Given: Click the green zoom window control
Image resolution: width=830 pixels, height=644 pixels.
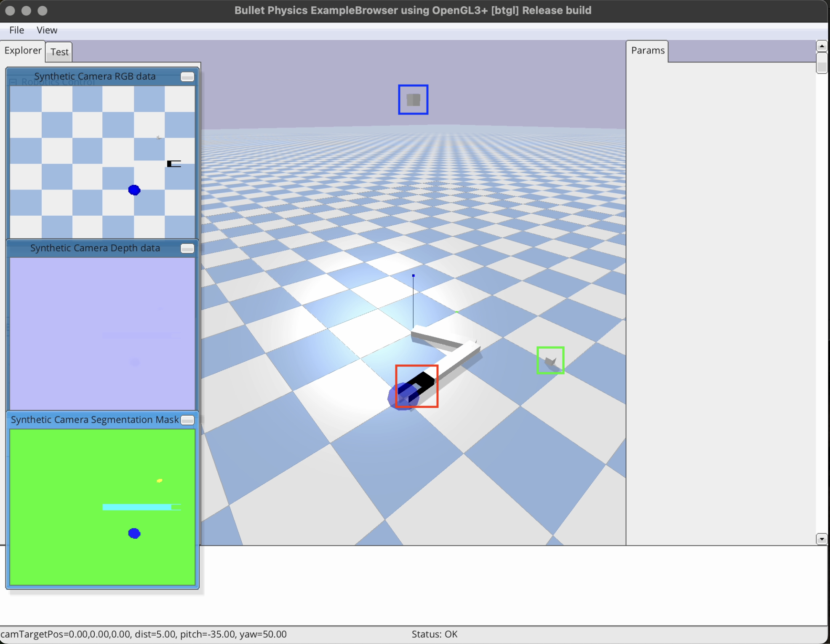Looking at the screenshot, I should pyautogui.click(x=43, y=11).
